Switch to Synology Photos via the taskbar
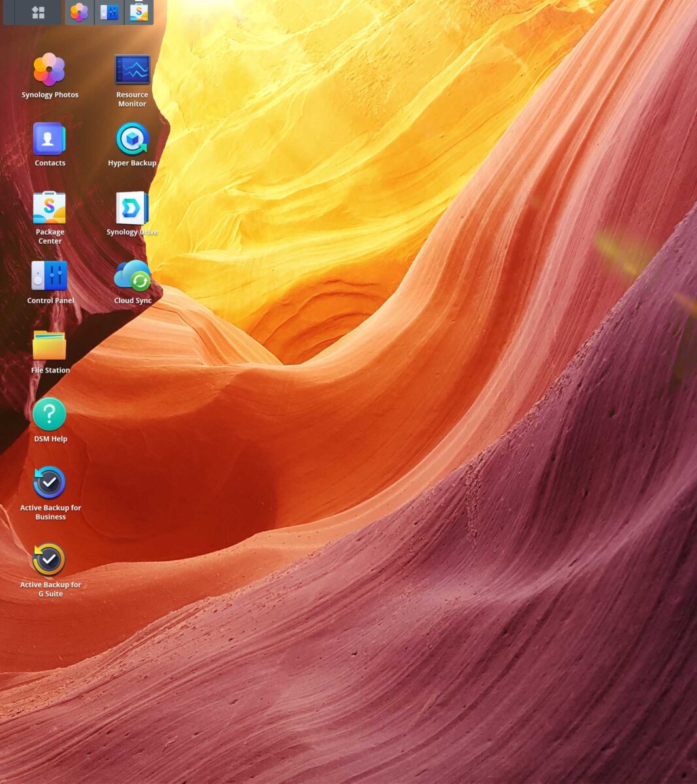The image size is (697, 784). point(78,12)
